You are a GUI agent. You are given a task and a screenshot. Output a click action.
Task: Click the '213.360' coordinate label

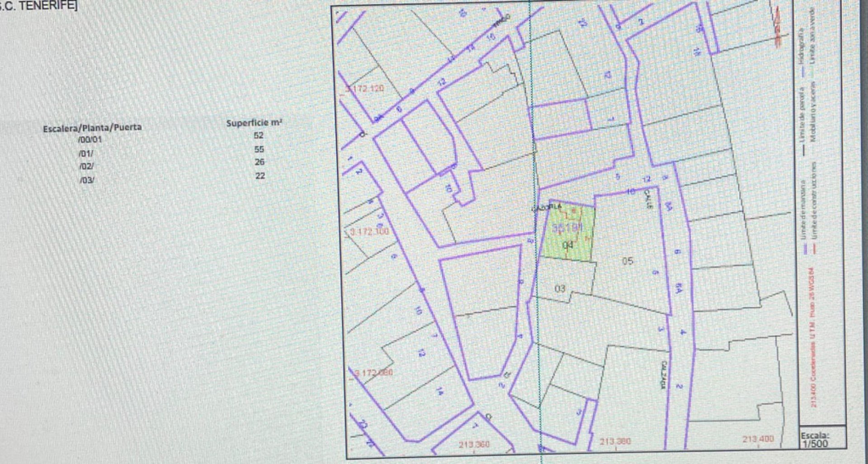coord(473,445)
